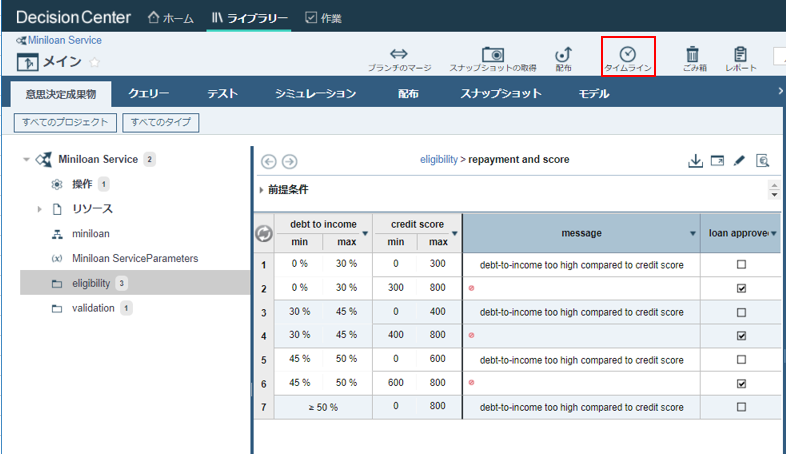Open the モデル tab
The height and width of the screenshot is (454, 786).
[x=594, y=94]
